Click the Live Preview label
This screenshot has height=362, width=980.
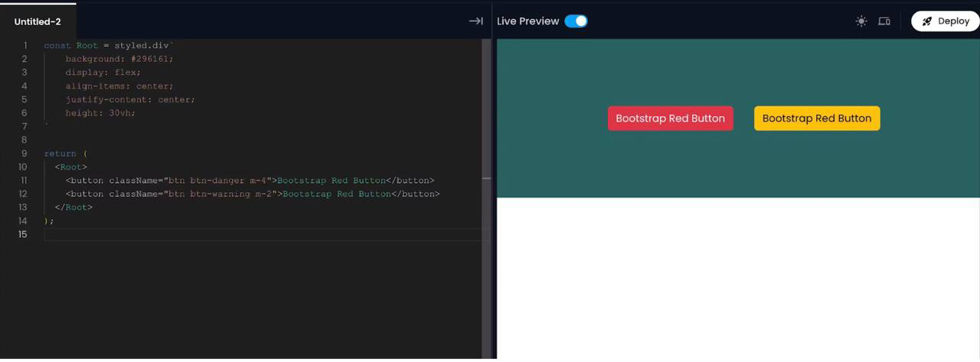(x=528, y=21)
